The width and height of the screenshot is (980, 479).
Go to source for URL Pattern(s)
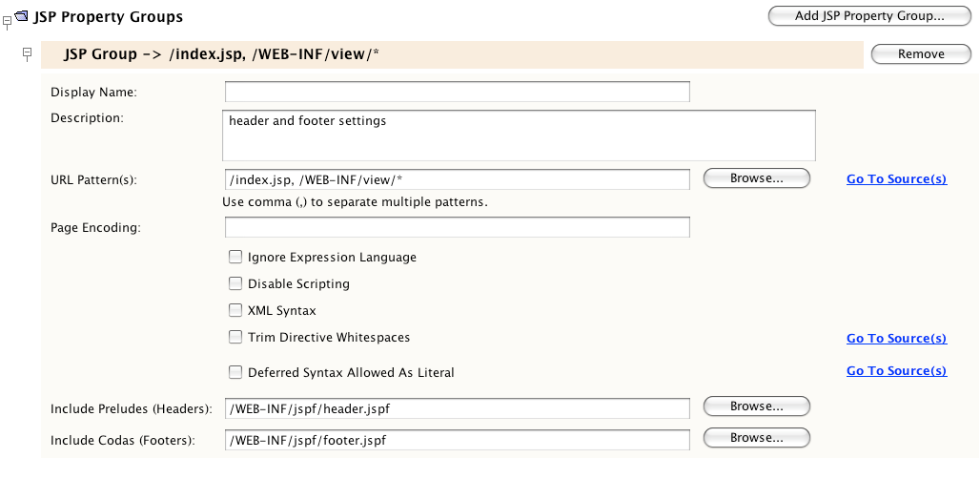tap(896, 179)
